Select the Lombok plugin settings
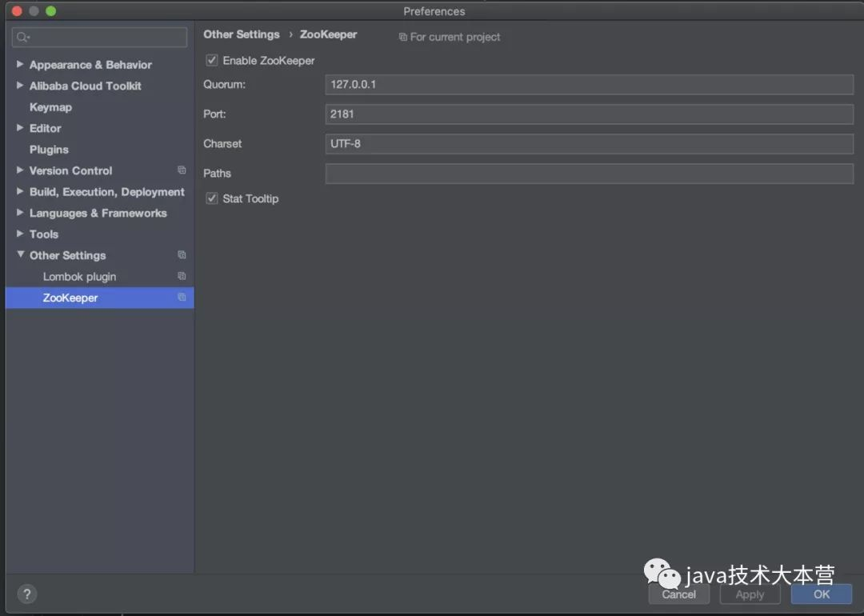The width and height of the screenshot is (864, 616). point(79,277)
